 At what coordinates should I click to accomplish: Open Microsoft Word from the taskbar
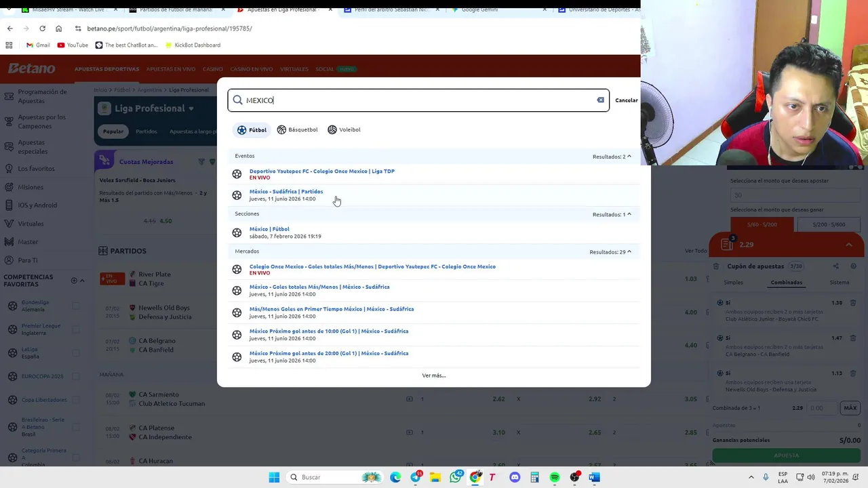point(594,477)
